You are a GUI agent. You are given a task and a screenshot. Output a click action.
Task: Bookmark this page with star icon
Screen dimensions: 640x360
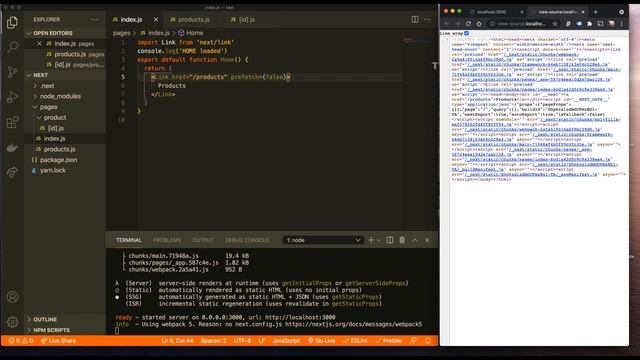tap(555, 24)
